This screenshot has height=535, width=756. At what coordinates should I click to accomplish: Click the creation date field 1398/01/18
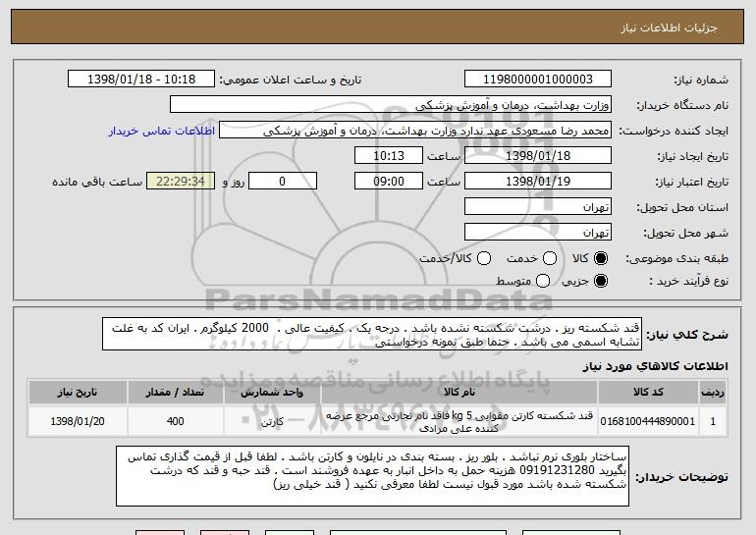pyautogui.click(x=538, y=156)
